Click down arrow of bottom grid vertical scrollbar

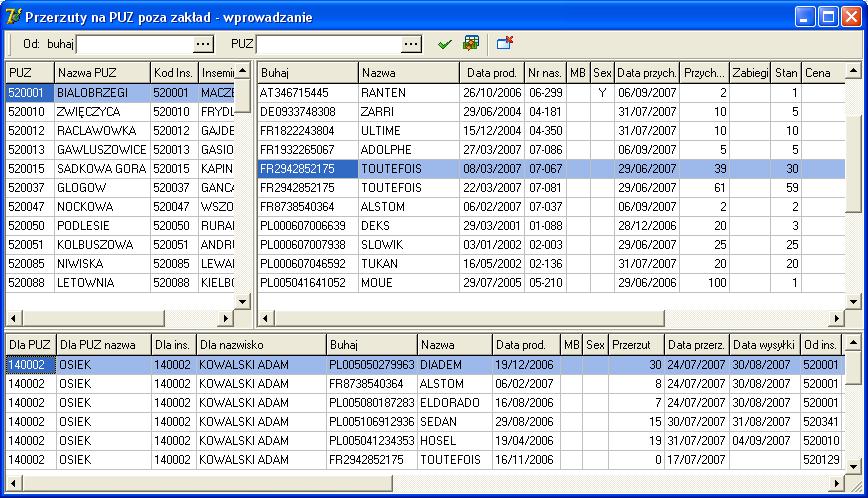tap(853, 466)
